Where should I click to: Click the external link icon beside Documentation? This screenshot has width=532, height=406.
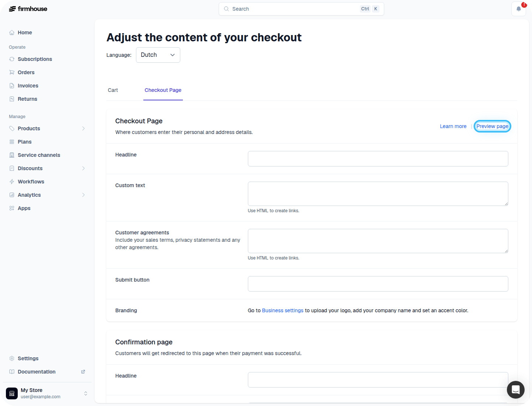83,372
